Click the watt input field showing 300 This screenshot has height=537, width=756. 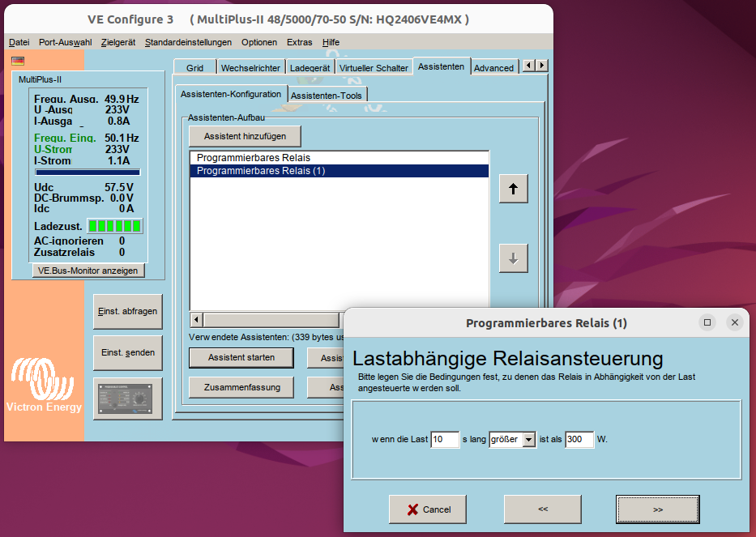point(579,439)
